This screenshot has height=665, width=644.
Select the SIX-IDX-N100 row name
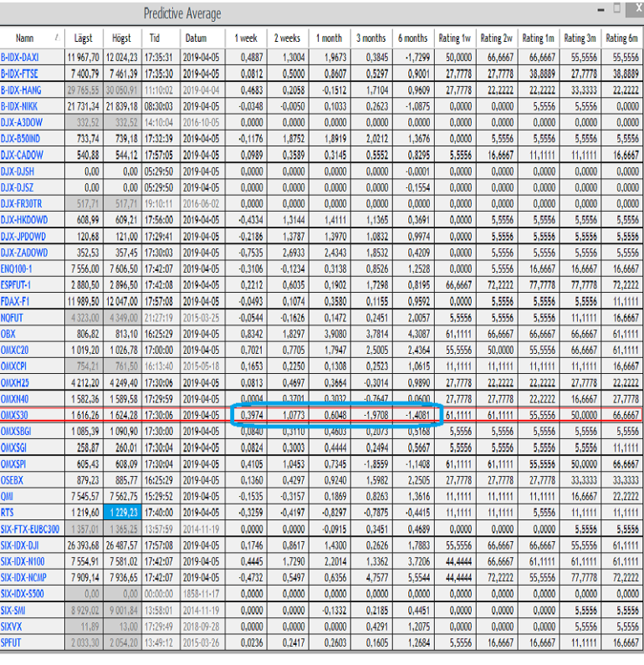23,561
